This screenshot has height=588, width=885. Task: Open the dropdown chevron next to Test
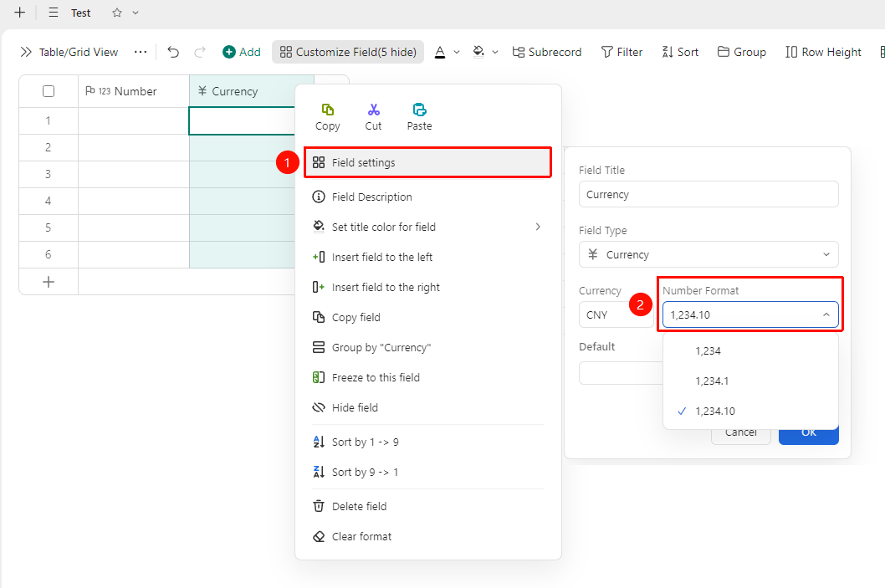click(136, 13)
